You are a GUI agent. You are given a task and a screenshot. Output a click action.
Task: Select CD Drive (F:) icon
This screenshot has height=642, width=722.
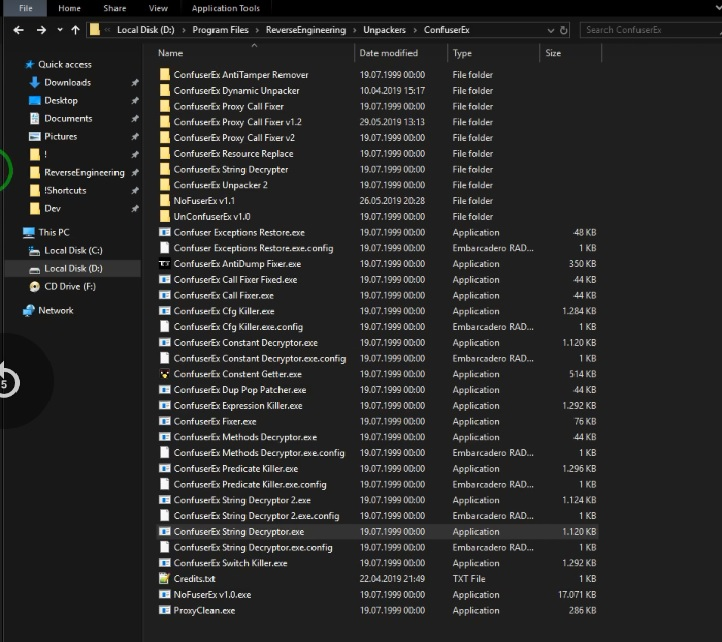point(34,286)
